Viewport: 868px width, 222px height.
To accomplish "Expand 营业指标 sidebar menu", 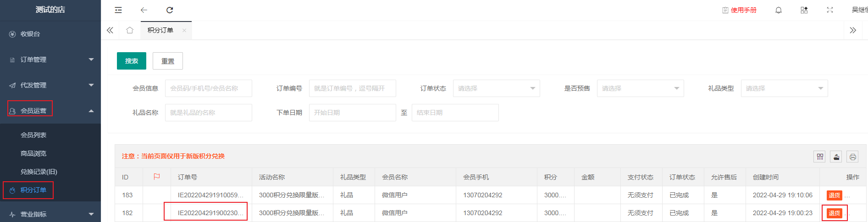I will coord(50,214).
